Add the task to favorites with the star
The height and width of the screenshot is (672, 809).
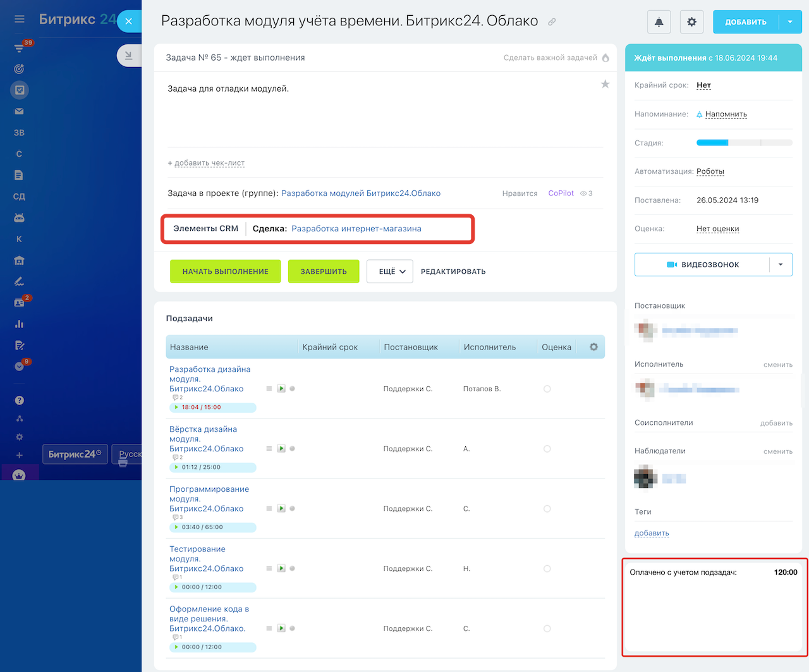click(605, 84)
